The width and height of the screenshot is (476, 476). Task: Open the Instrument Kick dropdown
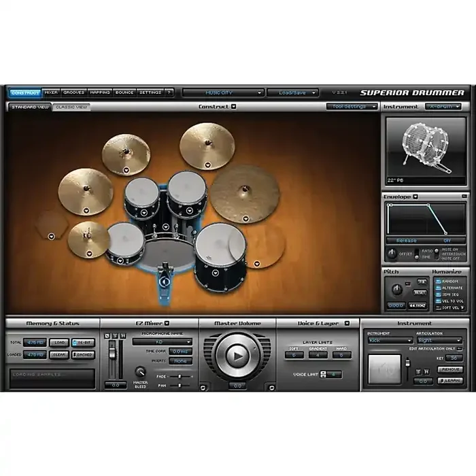click(390, 340)
